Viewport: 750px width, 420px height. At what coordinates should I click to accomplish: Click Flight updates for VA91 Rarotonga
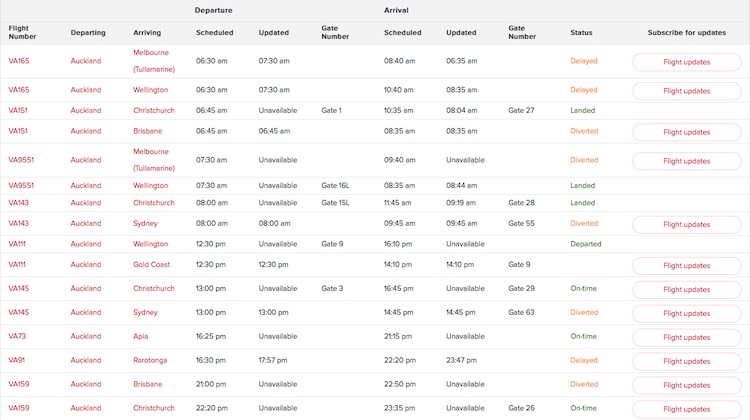click(686, 361)
